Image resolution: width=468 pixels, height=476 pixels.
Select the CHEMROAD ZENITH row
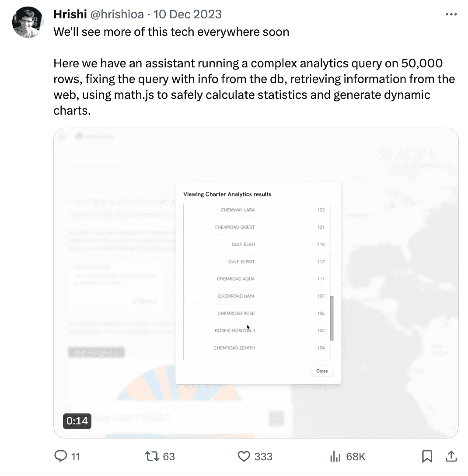pyautogui.click(x=257, y=348)
